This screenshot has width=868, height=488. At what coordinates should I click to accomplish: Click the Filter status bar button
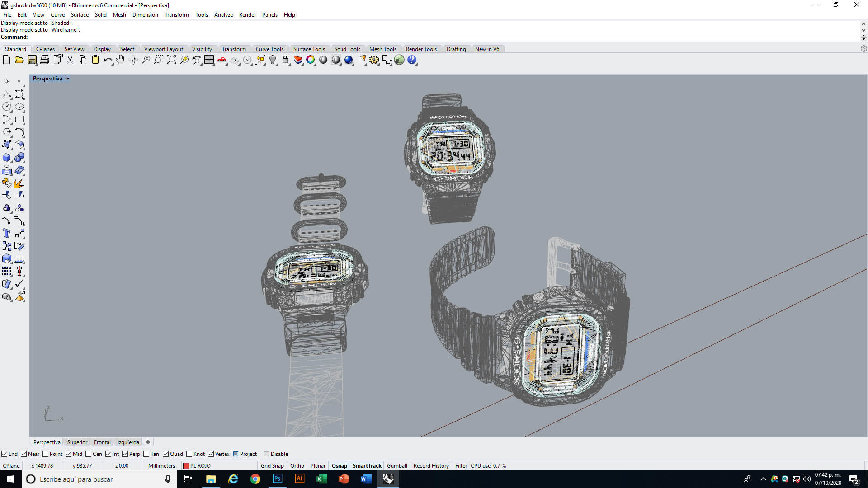[461, 466]
